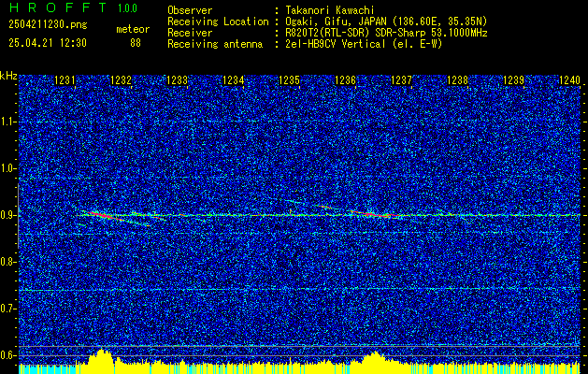Click the 1232 time marker
This screenshot has width=588, height=374.
click(122, 80)
